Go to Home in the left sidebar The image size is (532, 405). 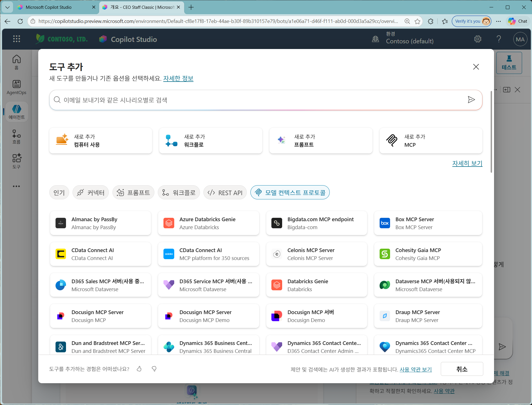[16, 62]
